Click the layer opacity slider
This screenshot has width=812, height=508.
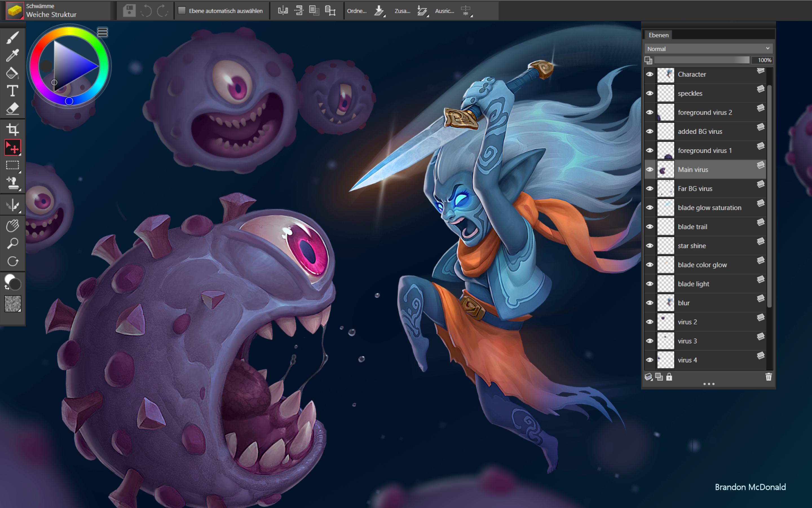pyautogui.click(x=701, y=60)
